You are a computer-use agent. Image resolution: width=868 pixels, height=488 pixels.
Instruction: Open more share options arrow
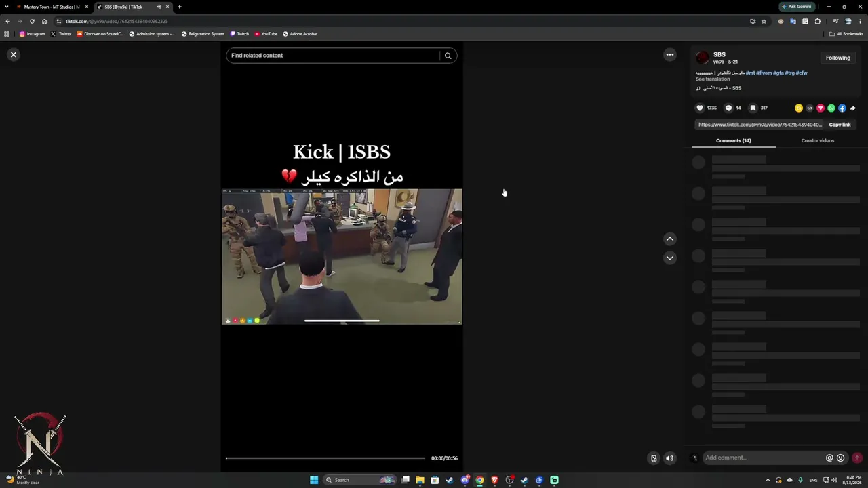pos(853,108)
